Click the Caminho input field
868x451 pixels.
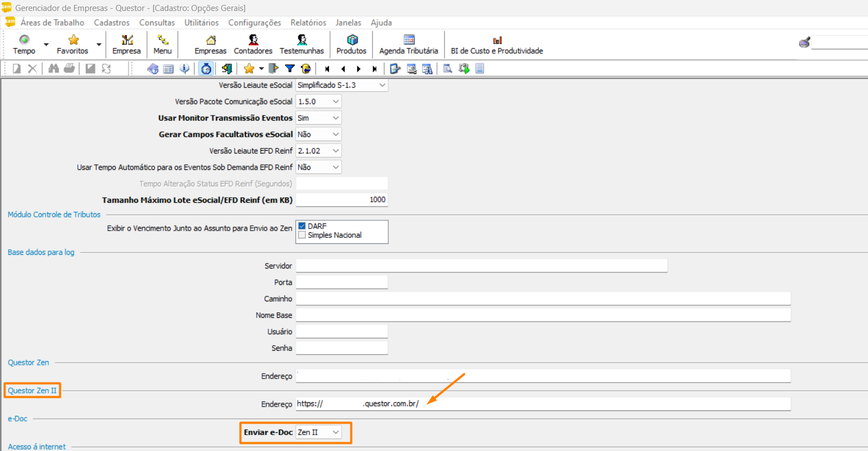coord(543,299)
